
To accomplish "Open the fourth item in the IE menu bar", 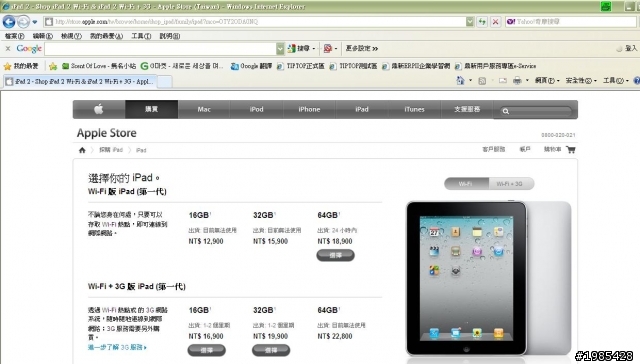I will (x=107, y=36).
